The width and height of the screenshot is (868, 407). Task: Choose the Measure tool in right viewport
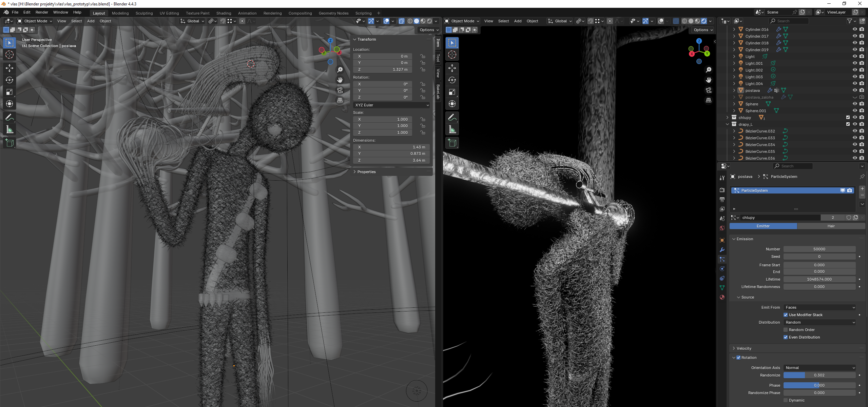pyautogui.click(x=452, y=129)
